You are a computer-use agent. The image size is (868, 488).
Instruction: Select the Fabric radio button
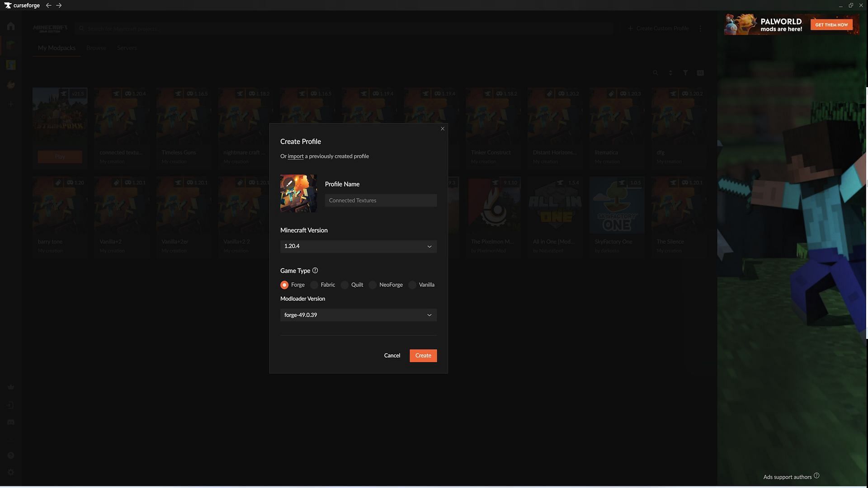coord(314,285)
